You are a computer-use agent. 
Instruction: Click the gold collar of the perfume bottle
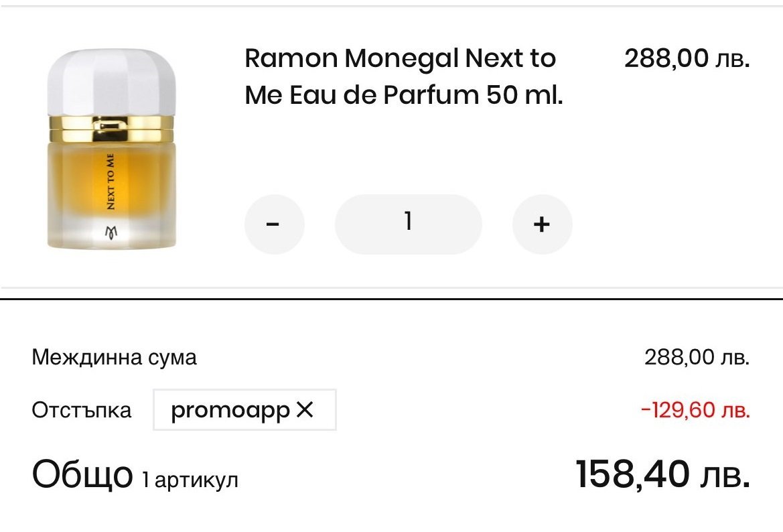[x=112, y=124]
